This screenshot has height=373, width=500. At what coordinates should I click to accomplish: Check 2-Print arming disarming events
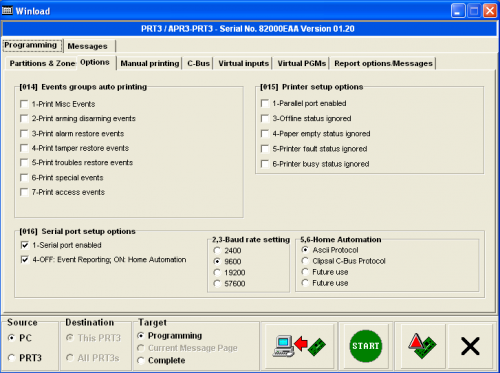click(24, 119)
